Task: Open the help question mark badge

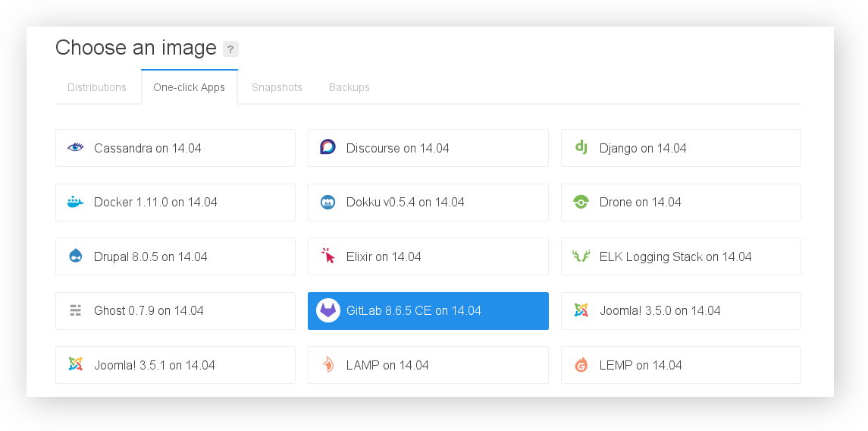Action: pos(230,49)
